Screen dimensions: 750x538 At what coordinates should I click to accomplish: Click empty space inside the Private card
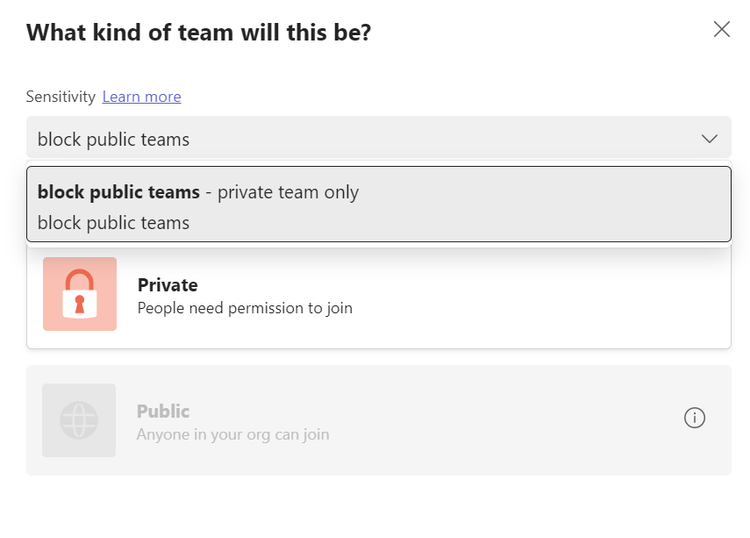click(540, 300)
